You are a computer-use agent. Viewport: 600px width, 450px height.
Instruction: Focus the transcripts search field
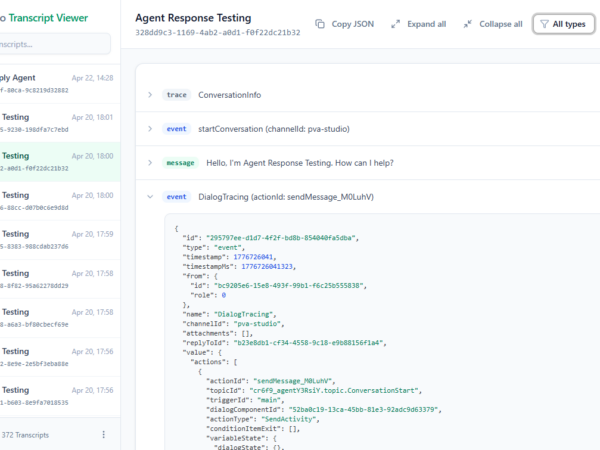[x=54, y=44]
